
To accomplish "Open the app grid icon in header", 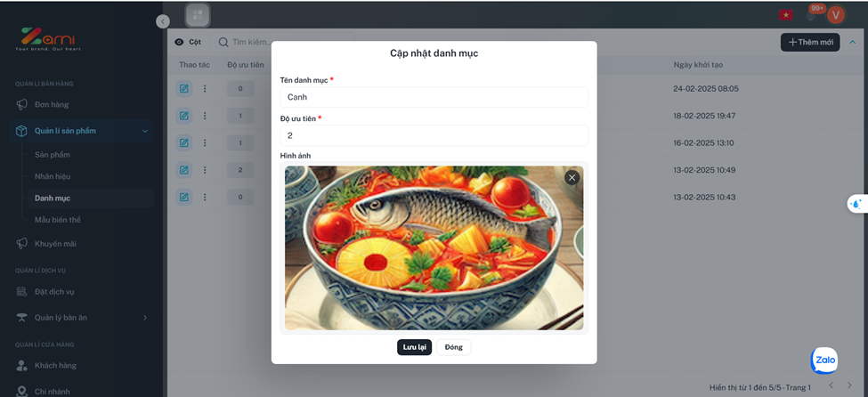I will pyautogui.click(x=198, y=15).
